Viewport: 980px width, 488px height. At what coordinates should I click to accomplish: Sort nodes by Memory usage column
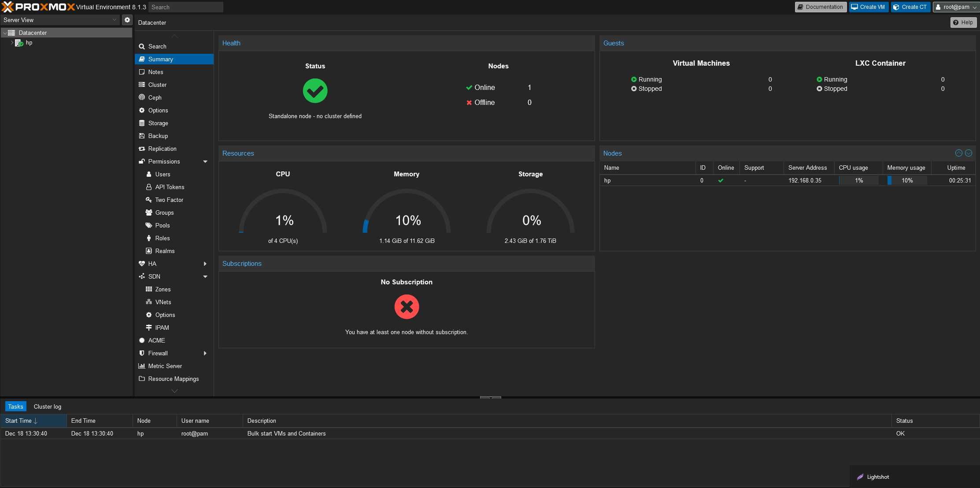click(906, 168)
